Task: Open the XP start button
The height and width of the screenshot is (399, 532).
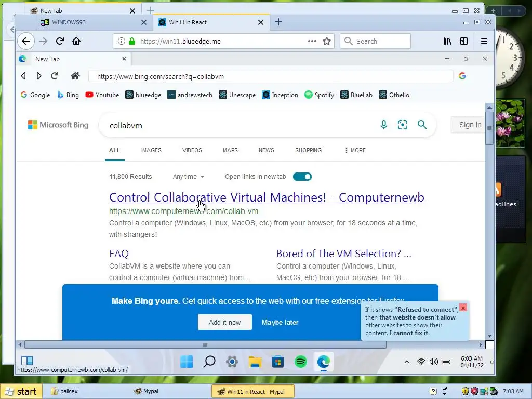Action: (21, 392)
